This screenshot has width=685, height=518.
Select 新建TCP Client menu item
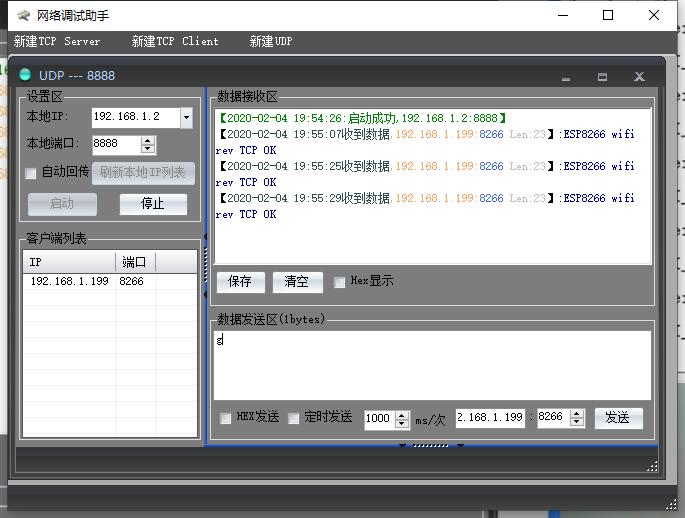[175, 41]
